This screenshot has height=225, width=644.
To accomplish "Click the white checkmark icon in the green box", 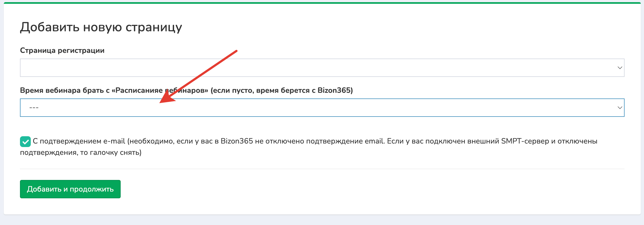I will click(x=25, y=142).
